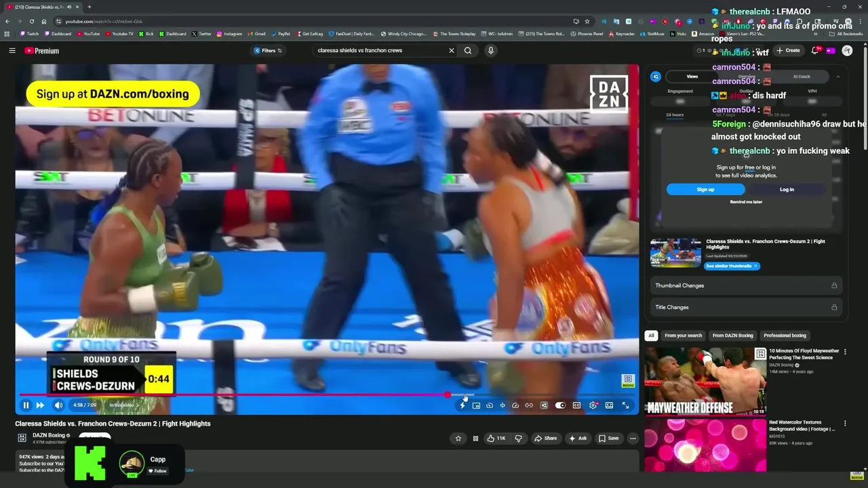Save the video to a playlist
Viewport: 868px width, 488px height.
608,439
